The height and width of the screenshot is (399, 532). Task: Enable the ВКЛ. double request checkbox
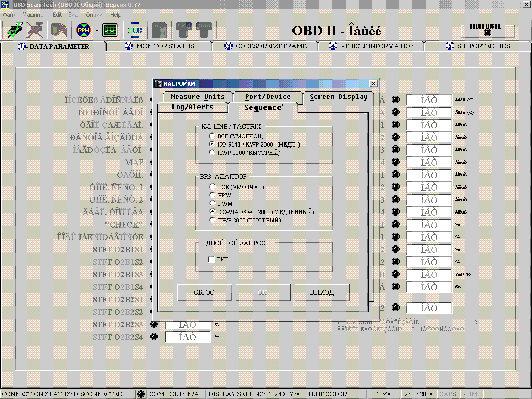tap(211, 260)
